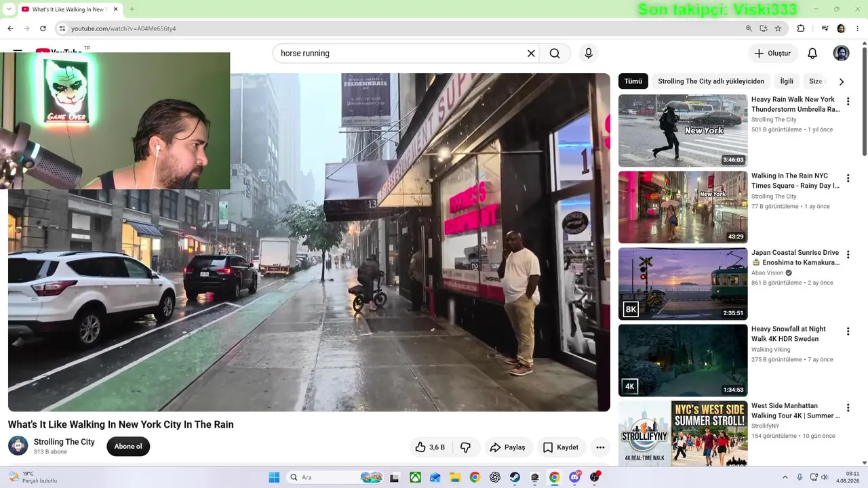868x488 pixels.
Task: Open options for Heavy Snowfall at Night video
Action: (848, 331)
